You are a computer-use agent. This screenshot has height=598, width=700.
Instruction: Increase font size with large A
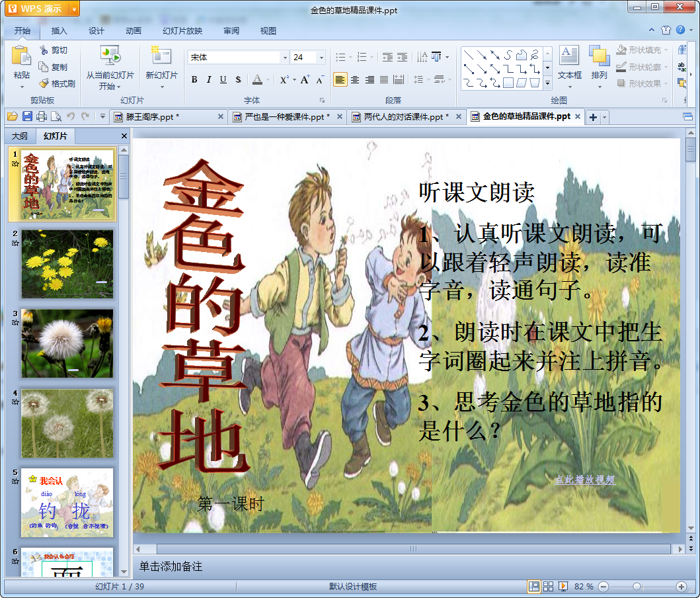point(305,79)
